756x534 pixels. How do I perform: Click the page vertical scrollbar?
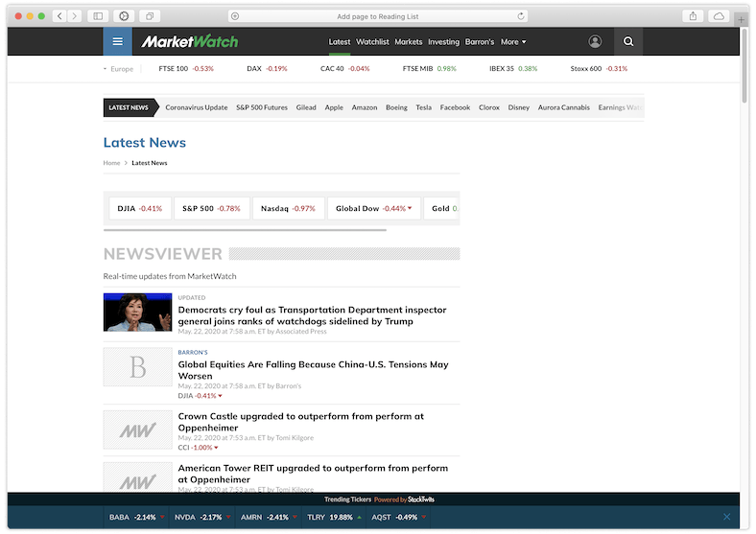744,65
